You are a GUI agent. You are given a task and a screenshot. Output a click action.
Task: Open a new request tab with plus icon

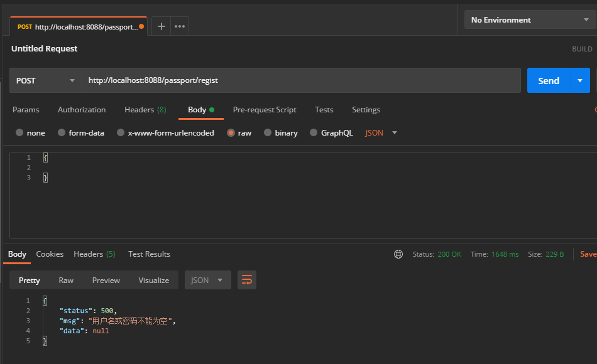(x=161, y=26)
